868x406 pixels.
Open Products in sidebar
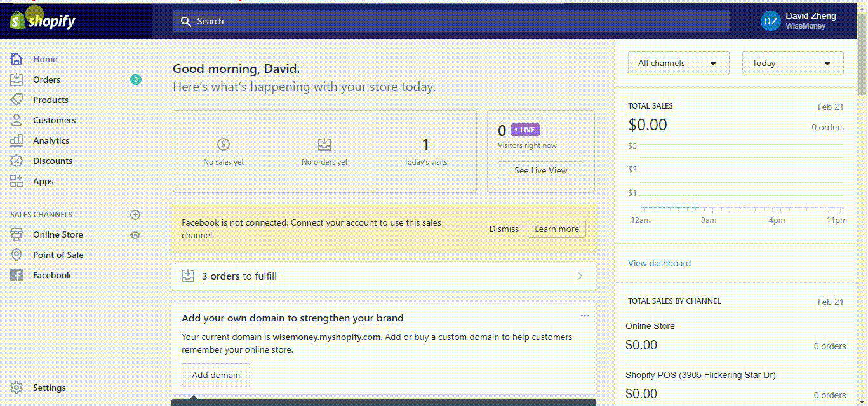point(51,100)
